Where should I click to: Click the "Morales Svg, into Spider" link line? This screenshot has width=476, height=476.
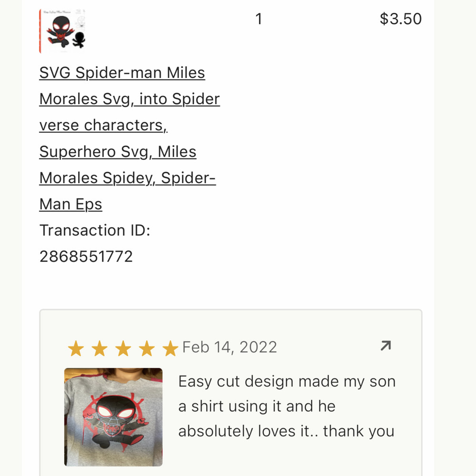[129, 99]
